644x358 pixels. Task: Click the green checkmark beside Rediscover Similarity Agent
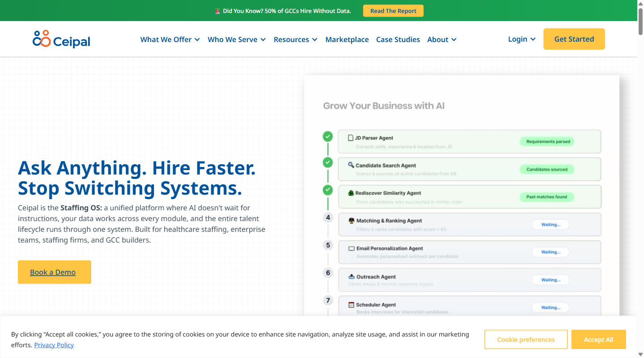coord(328,190)
